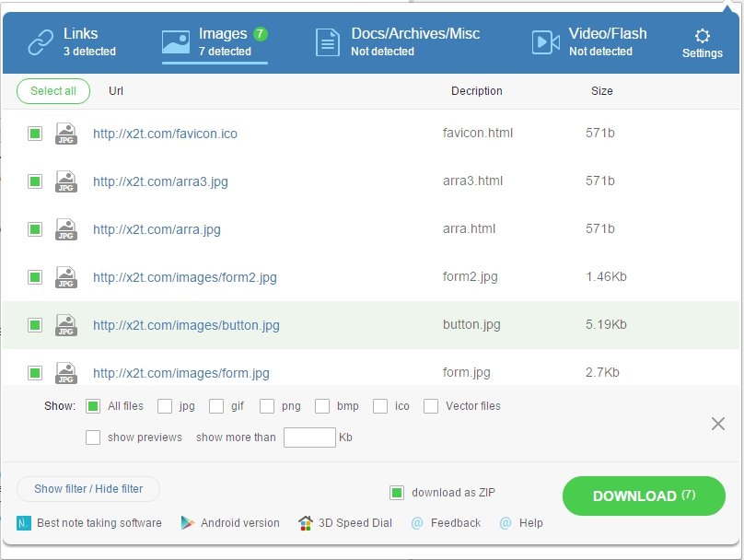Focus the show more than Kb field
This screenshot has height=560, width=744.
coord(309,437)
